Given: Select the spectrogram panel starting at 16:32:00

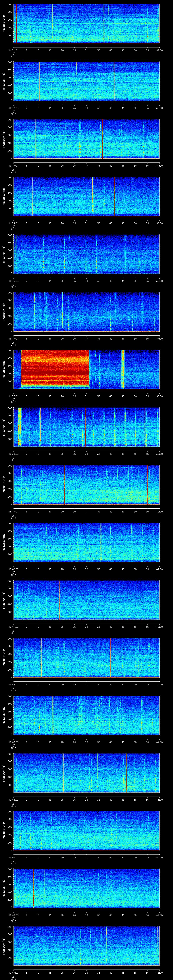Looking at the screenshot, I should click(87, 81).
